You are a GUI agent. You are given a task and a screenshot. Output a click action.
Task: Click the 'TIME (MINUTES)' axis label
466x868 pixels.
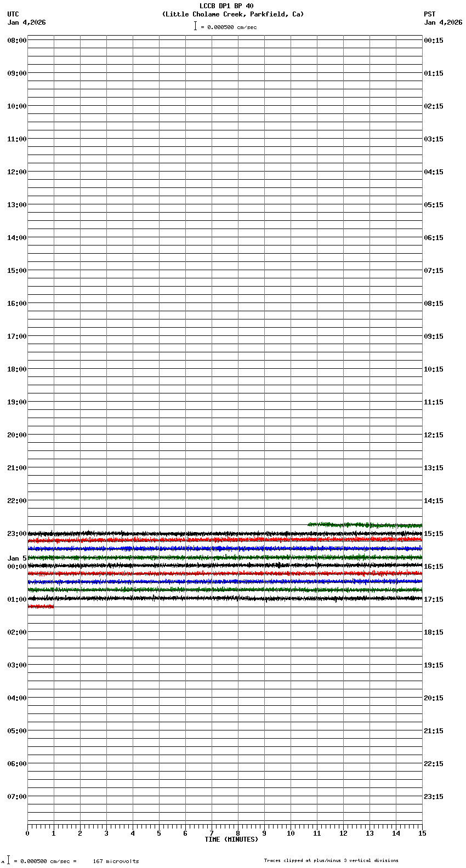click(231, 840)
